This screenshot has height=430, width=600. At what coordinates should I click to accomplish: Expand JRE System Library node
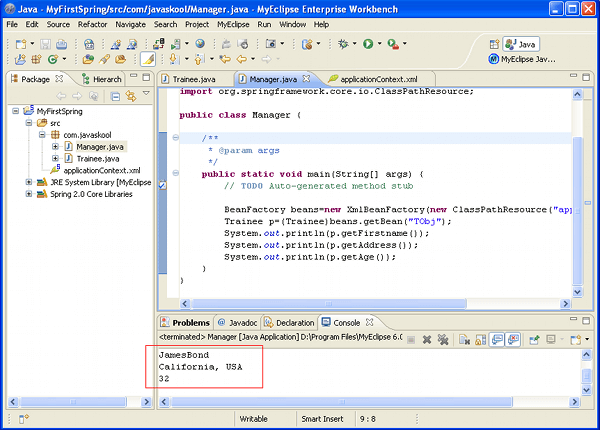(x=29, y=182)
